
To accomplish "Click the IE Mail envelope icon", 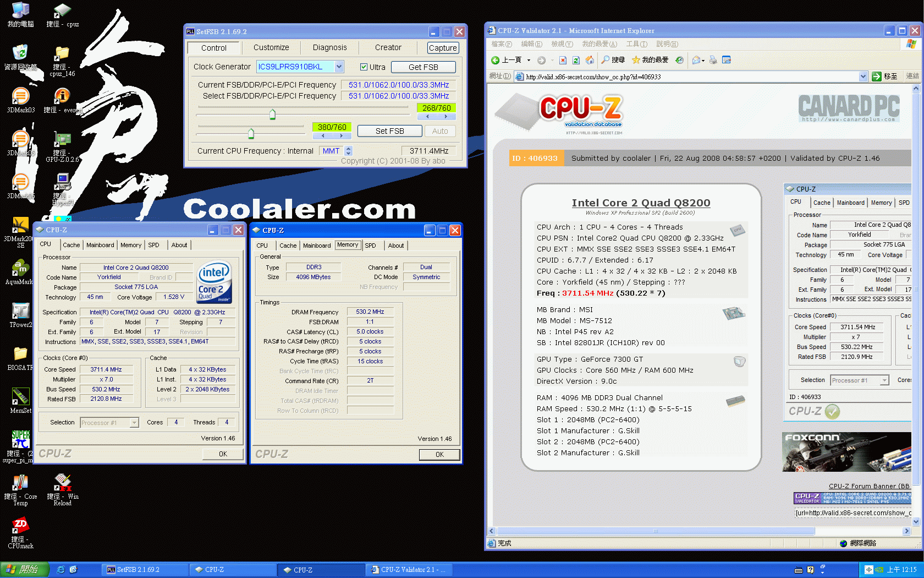I will pyautogui.click(x=696, y=60).
